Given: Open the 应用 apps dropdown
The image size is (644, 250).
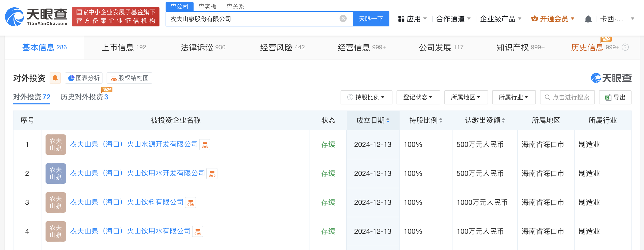Looking at the screenshot, I should coord(412,19).
